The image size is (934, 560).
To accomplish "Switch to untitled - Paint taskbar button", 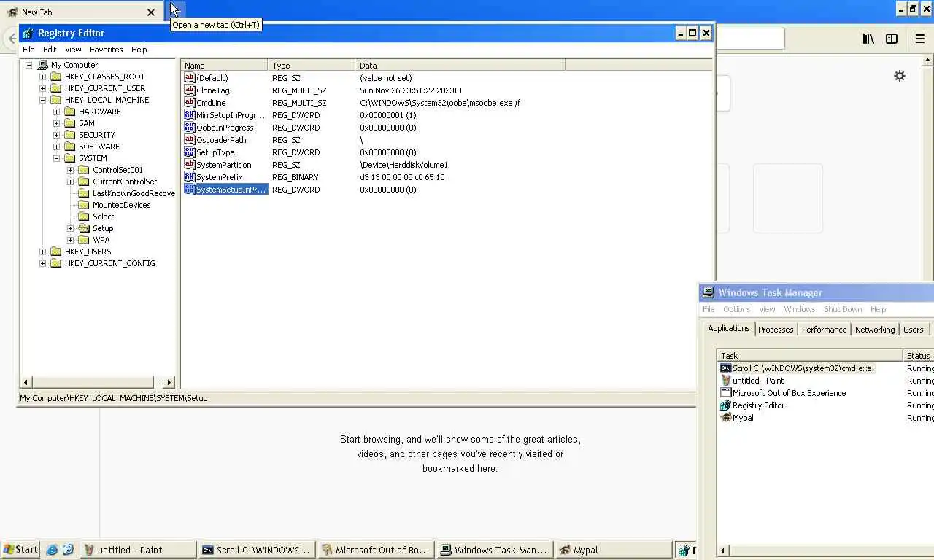I will coord(139,550).
